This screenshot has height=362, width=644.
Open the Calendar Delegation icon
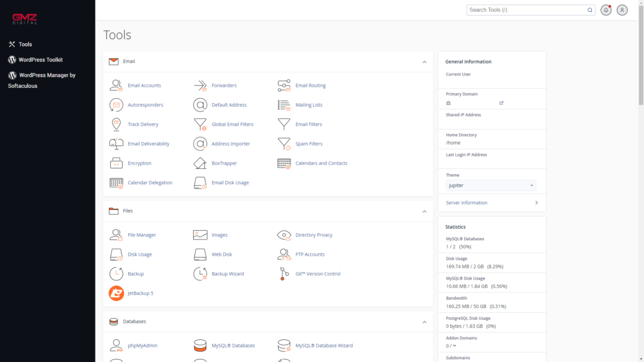click(x=116, y=183)
